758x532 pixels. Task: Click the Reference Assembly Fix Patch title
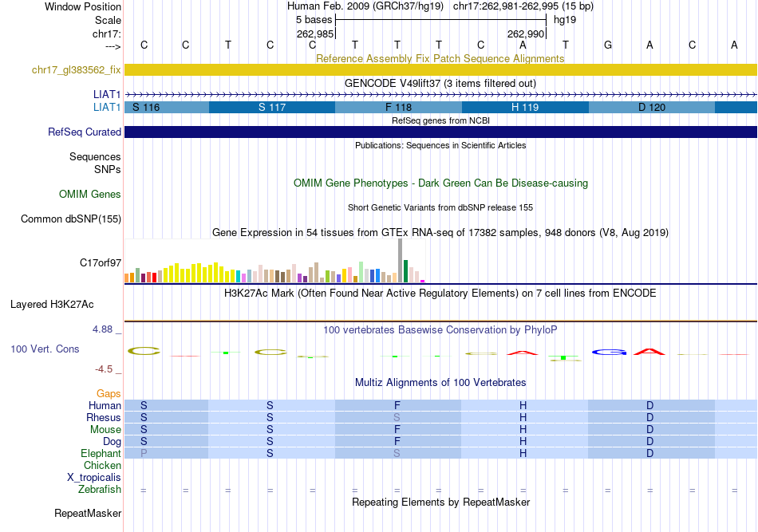pyautogui.click(x=440, y=58)
